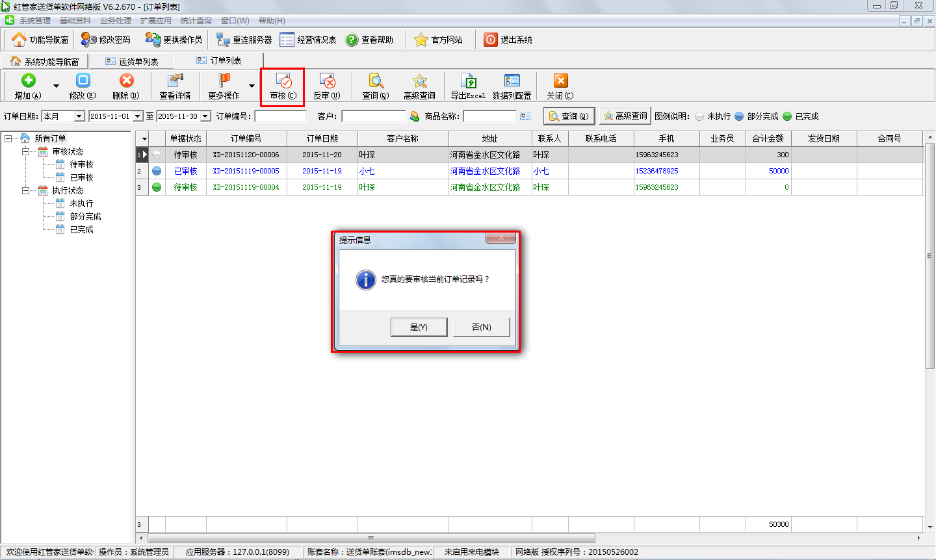Open the 2015-11-30 end date picker
This screenshot has height=560, width=936.
[x=205, y=116]
